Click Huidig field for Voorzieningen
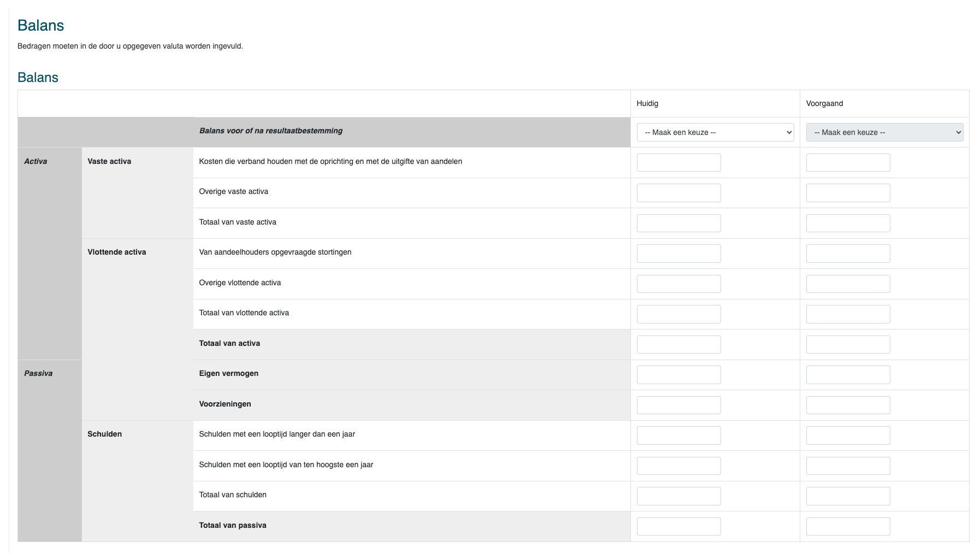This screenshot has height=553, width=980. 678,405
